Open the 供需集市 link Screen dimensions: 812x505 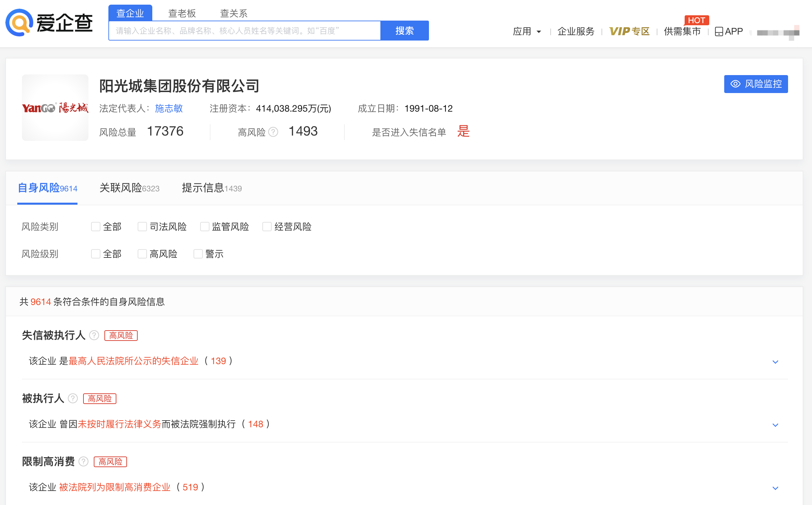pos(682,31)
